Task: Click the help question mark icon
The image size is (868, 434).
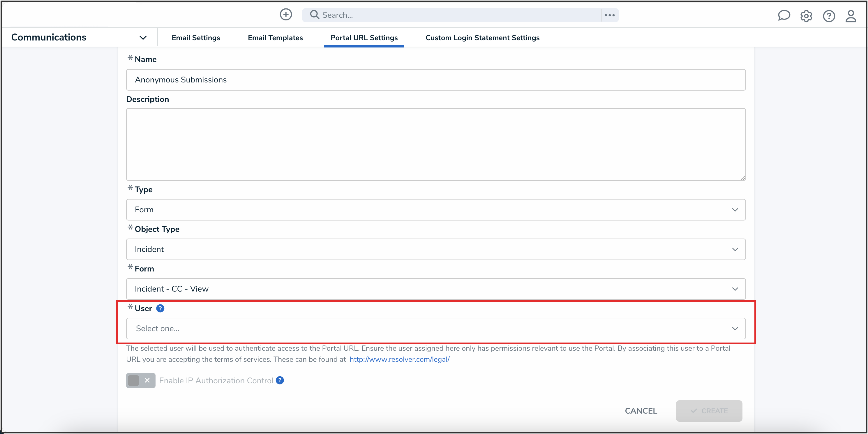Action: [829, 16]
